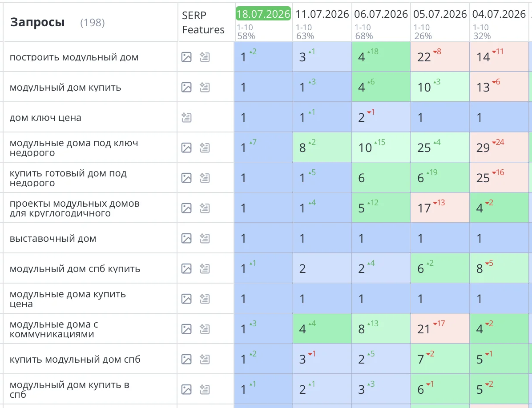Click AI snippet icon for 'купить модульный дом спб'

click(x=205, y=359)
